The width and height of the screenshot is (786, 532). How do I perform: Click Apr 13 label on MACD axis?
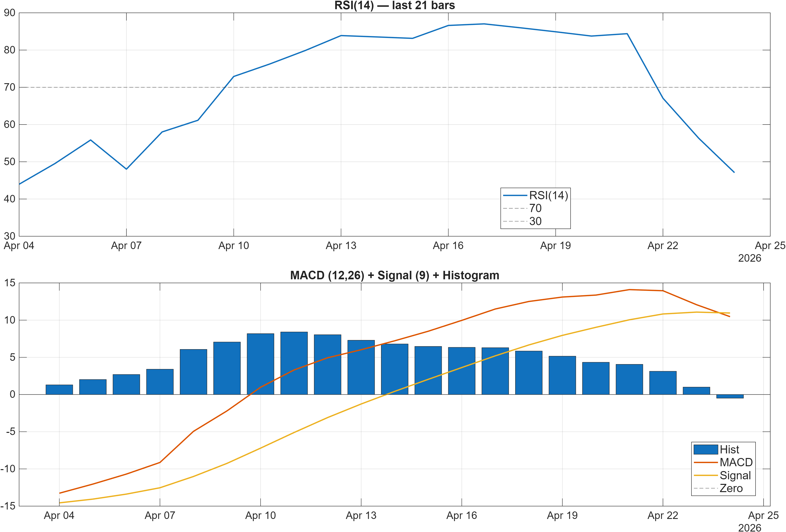(361, 516)
